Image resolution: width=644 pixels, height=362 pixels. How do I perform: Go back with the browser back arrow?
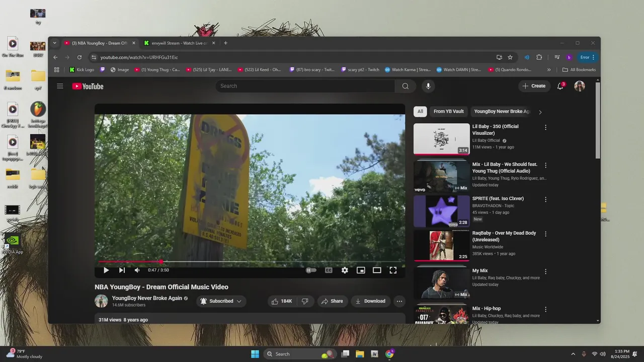55,57
